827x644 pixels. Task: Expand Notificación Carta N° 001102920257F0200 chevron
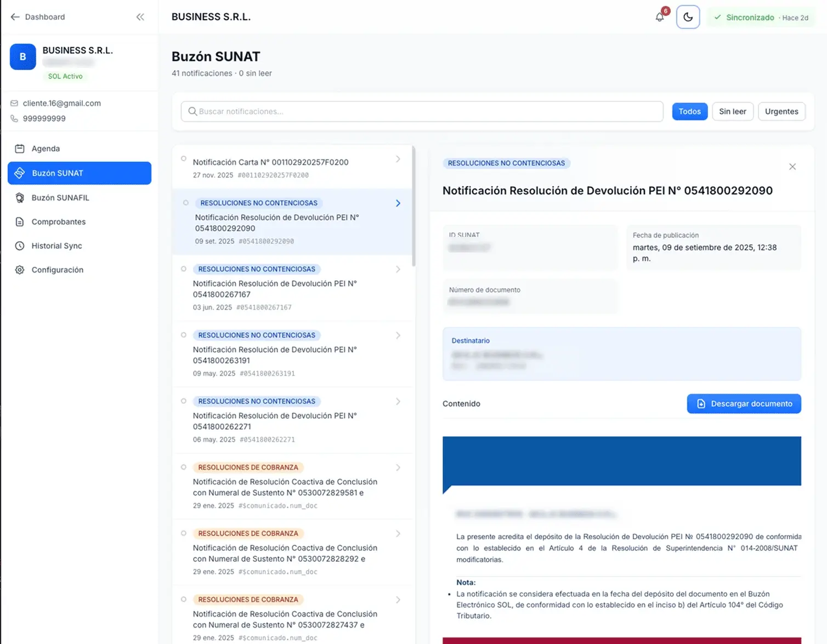[x=398, y=159]
